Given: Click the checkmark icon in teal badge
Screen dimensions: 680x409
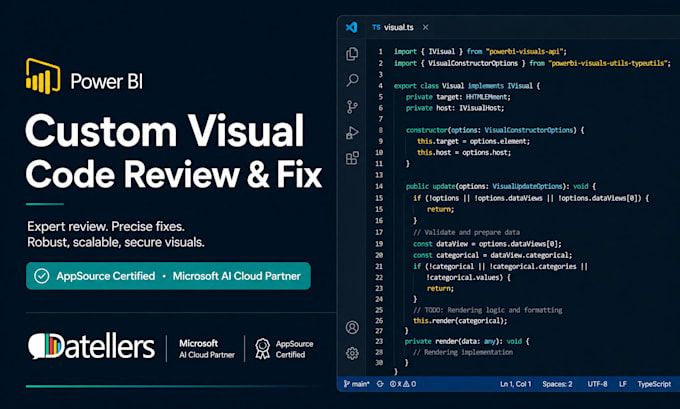Looking at the screenshot, I should point(42,276).
